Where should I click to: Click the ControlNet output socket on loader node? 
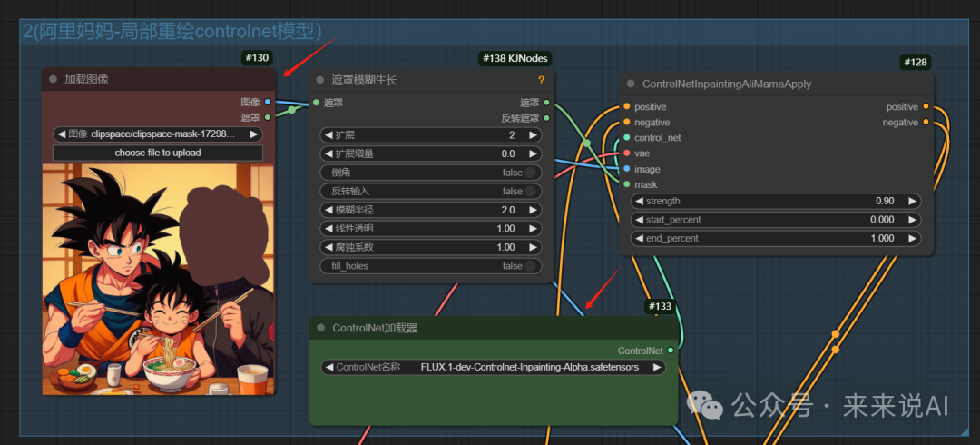671,351
